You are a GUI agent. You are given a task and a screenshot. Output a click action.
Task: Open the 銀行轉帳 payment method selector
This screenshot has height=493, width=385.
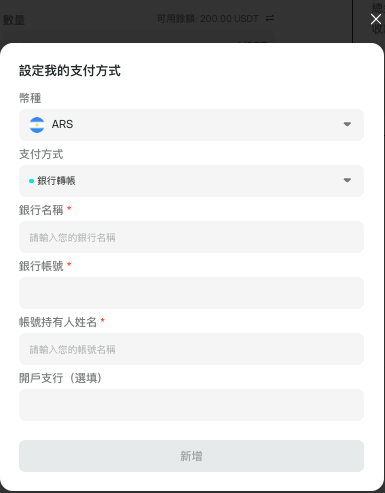coord(191,181)
